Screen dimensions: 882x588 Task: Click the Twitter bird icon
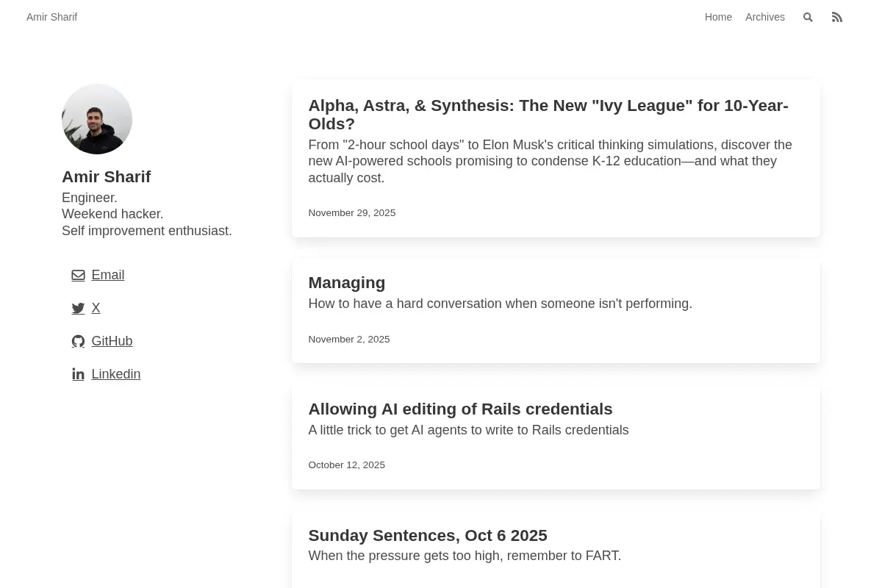click(78, 309)
